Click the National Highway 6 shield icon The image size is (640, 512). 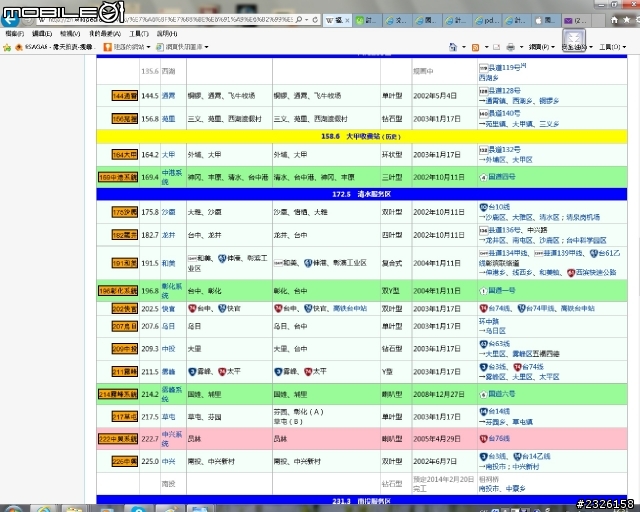click(483, 394)
